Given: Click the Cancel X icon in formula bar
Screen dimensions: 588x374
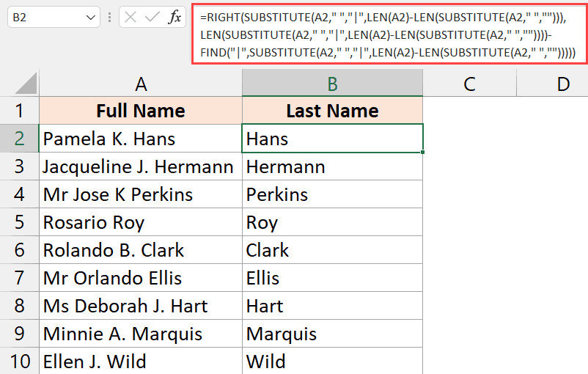Looking at the screenshot, I should tap(131, 18).
